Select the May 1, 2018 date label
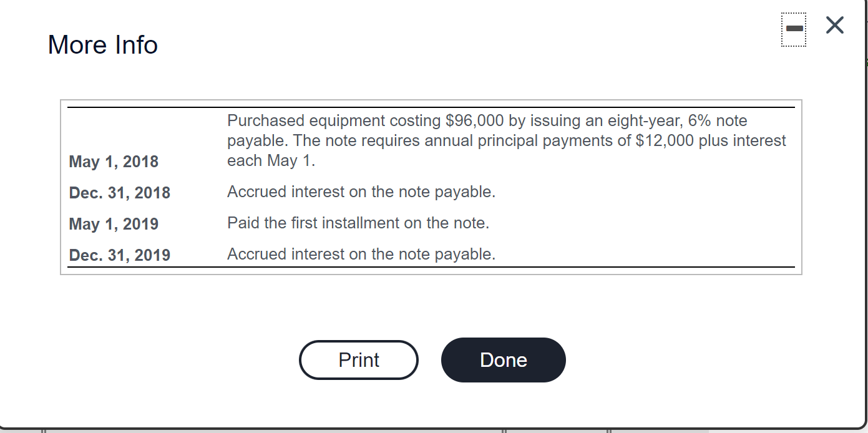The image size is (868, 433). pyautogui.click(x=114, y=162)
